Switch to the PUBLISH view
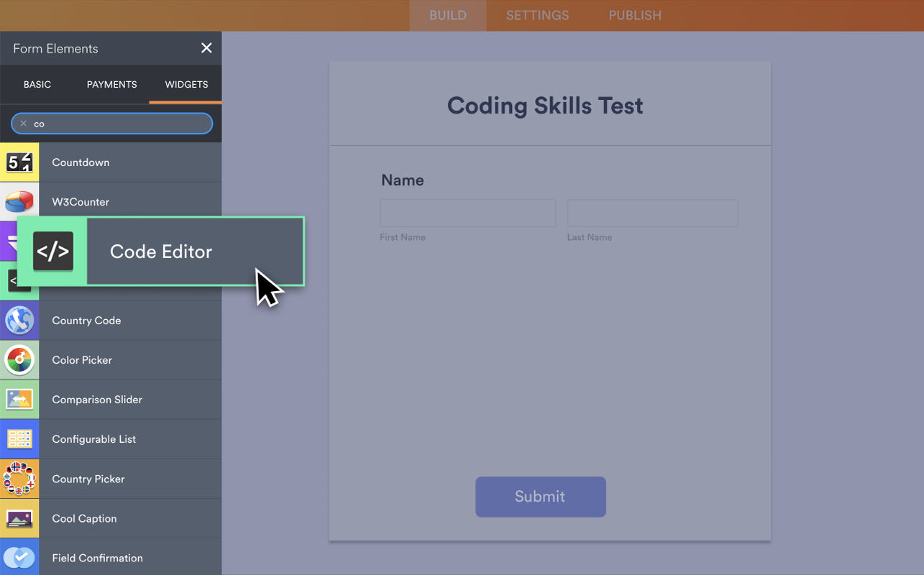 pos(634,15)
